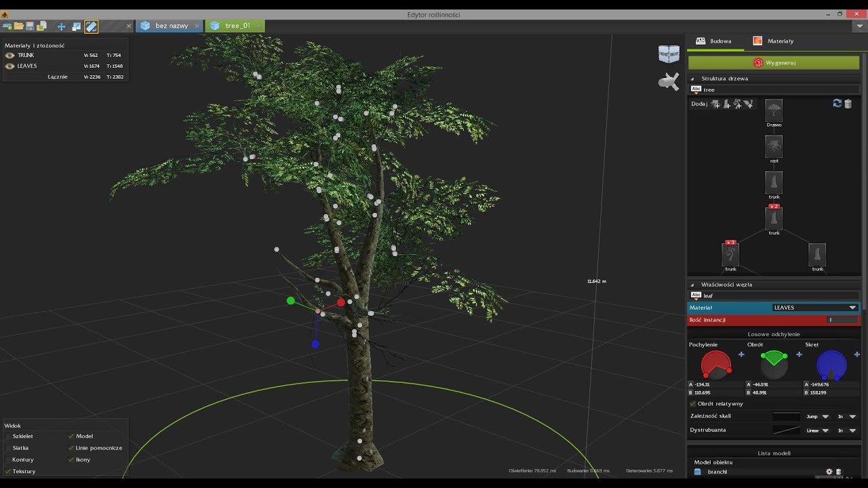Click the Ilość instancji value field
The image size is (868, 488).
[843, 320]
